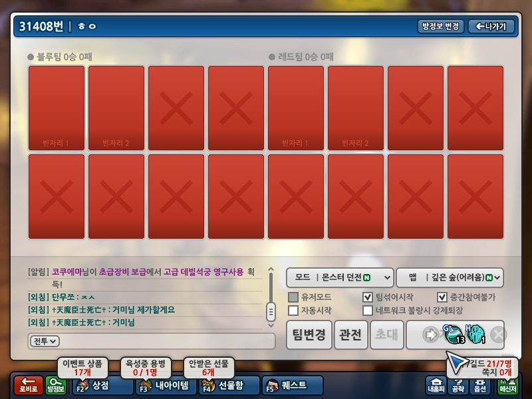Select blue team 빈자리 1 slot
Screen dimensions: 532x399
57,108
